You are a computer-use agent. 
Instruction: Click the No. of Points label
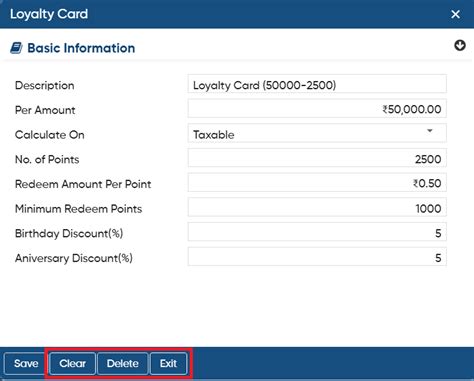click(x=47, y=159)
